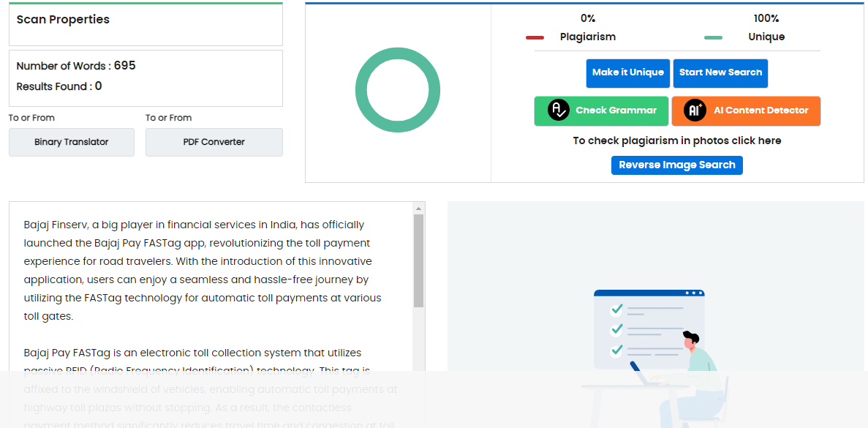Screen dimensions: 868x428
Task: Click the Check Grammar checkmark icon
Action: [x=559, y=110]
